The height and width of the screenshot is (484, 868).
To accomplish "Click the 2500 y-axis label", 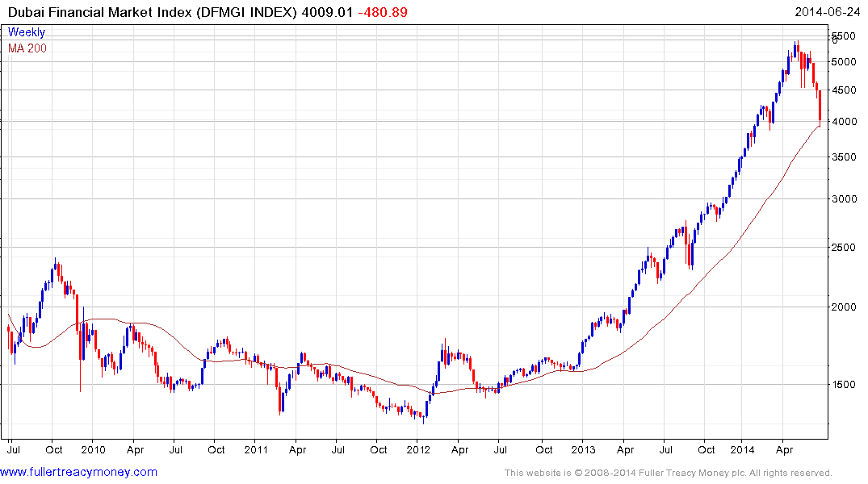I will (845, 248).
